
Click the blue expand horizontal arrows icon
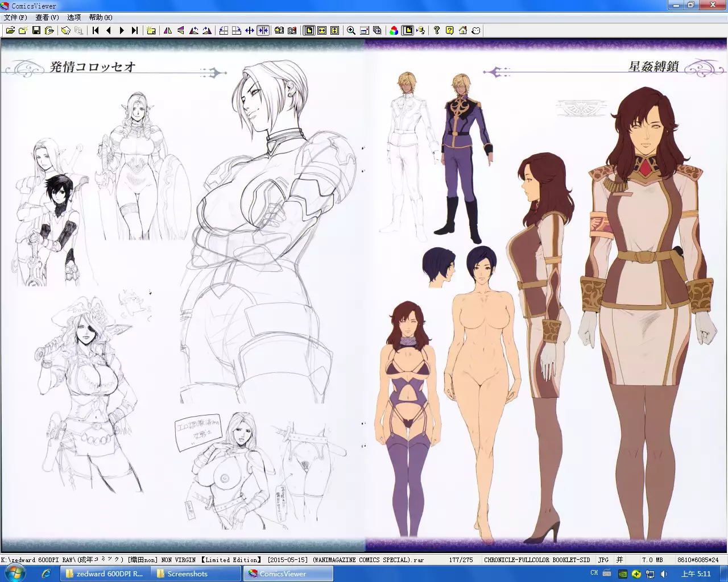250,31
